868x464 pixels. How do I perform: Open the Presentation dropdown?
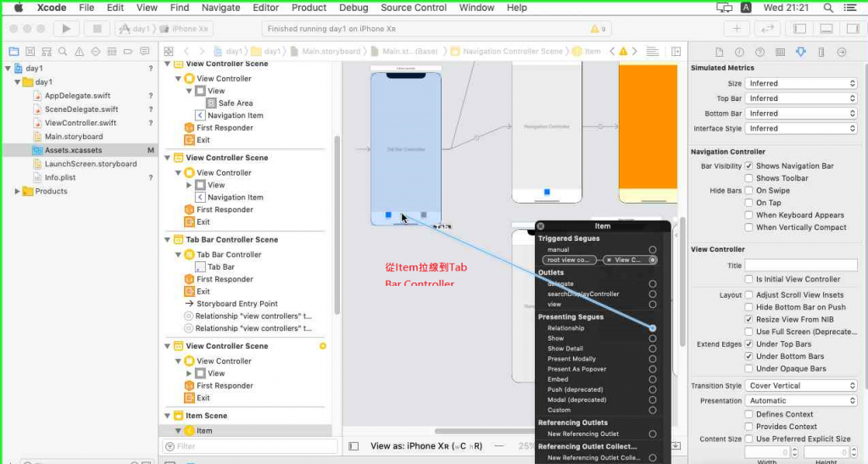(802, 400)
